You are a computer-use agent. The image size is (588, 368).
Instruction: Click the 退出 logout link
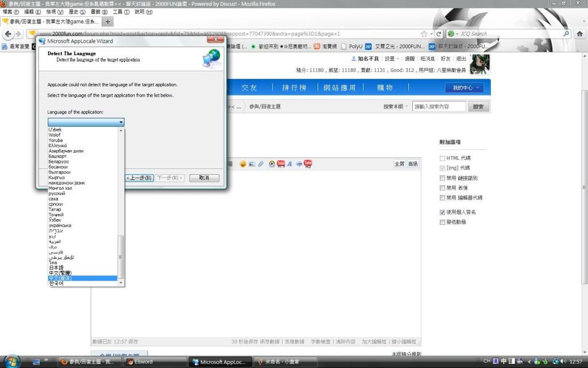[461, 59]
